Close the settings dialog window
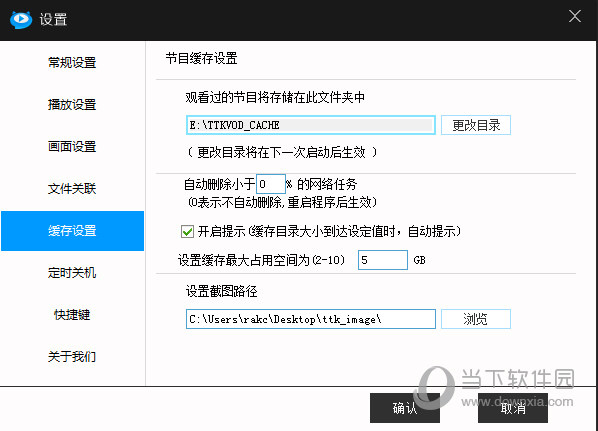Image resolution: width=598 pixels, height=431 pixels. 575,16
